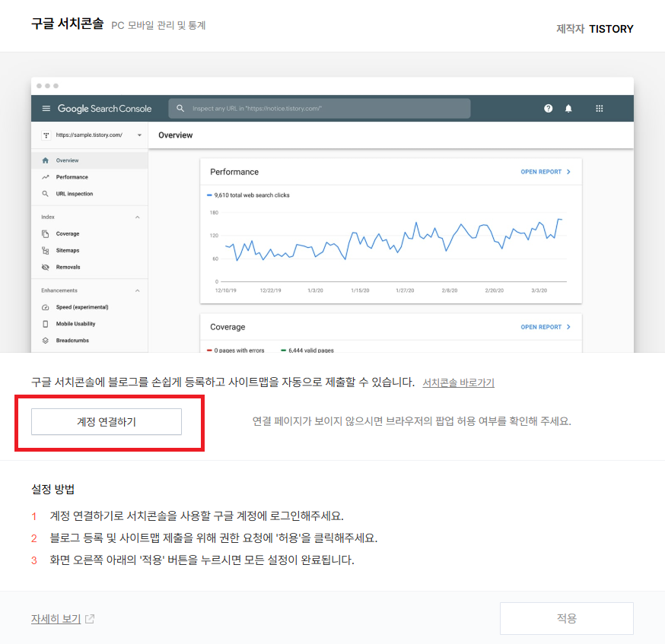Click the Coverage card title
The height and width of the screenshot is (644, 665).
(228, 327)
